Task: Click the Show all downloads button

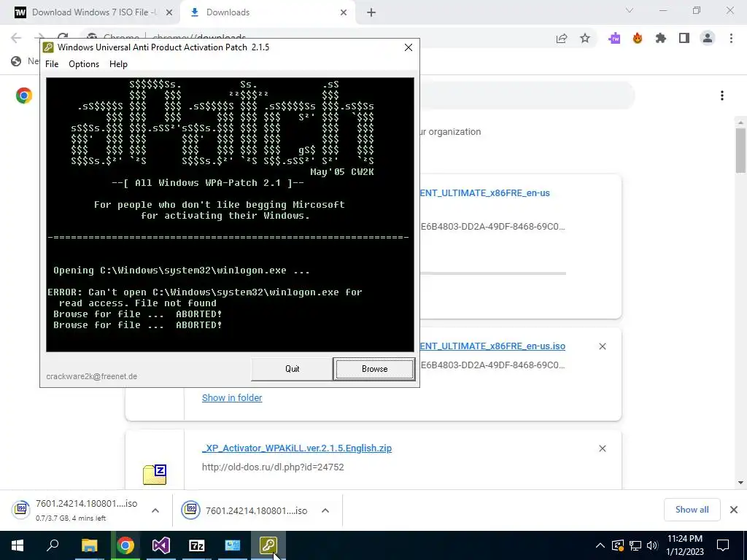Action: pyautogui.click(x=692, y=510)
